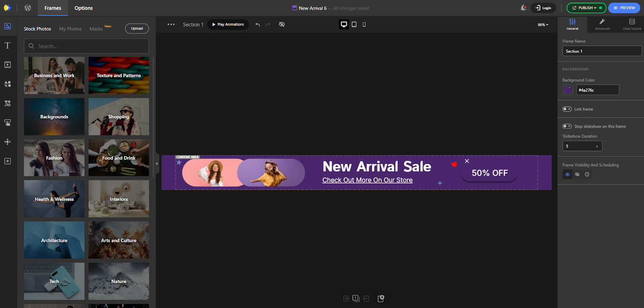Open the My Photos tab

pyautogui.click(x=70, y=29)
